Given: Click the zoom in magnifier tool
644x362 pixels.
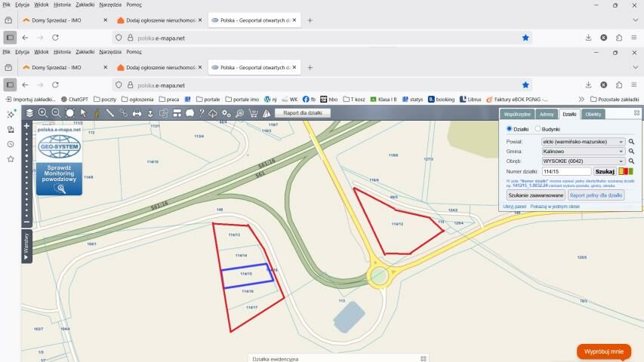Looking at the screenshot, I should tap(42, 113).
